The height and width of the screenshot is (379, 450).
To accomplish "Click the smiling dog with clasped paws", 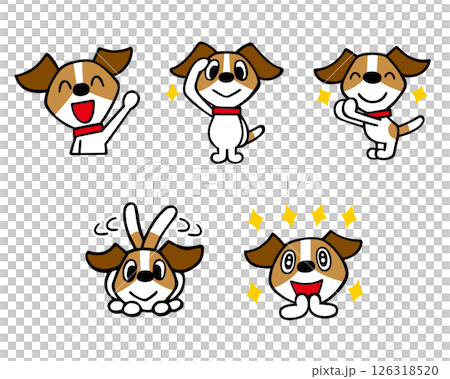I will click(x=372, y=103).
